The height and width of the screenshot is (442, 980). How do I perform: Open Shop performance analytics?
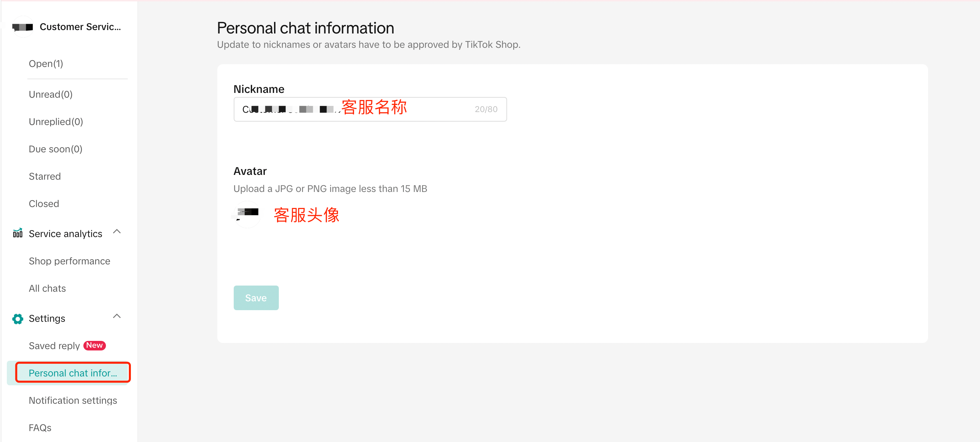click(70, 261)
